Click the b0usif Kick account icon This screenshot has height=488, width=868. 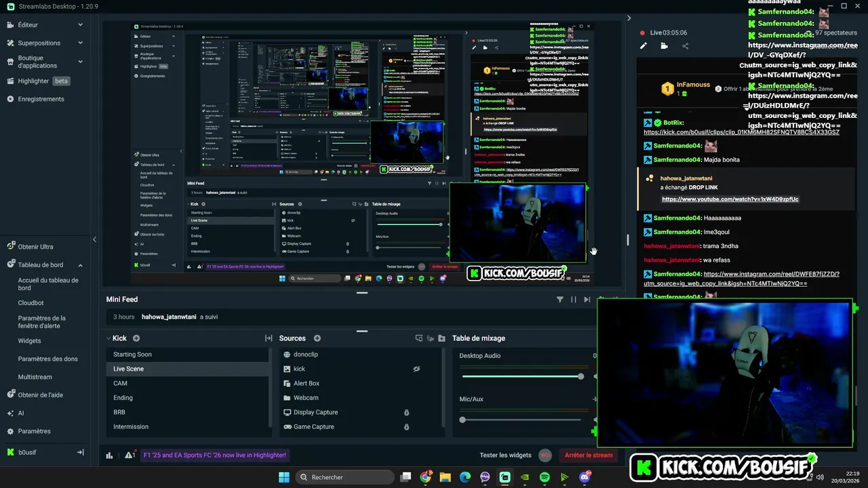[11, 452]
